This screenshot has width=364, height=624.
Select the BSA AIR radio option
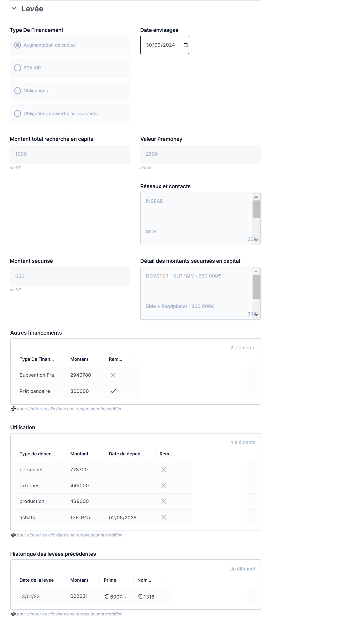pyautogui.click(x=18, y=68)
